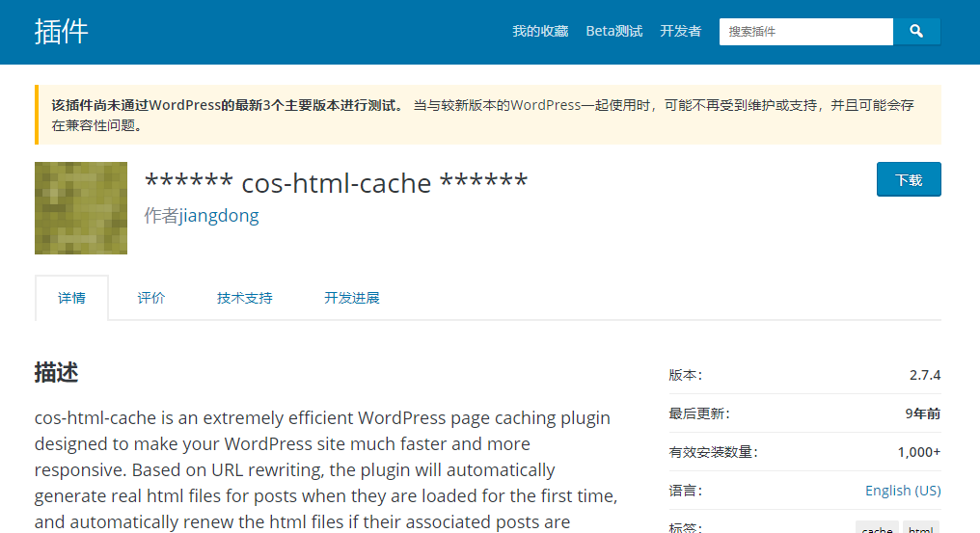
Task: Switch to the 技术支持 tab
Action: [244, 298]
